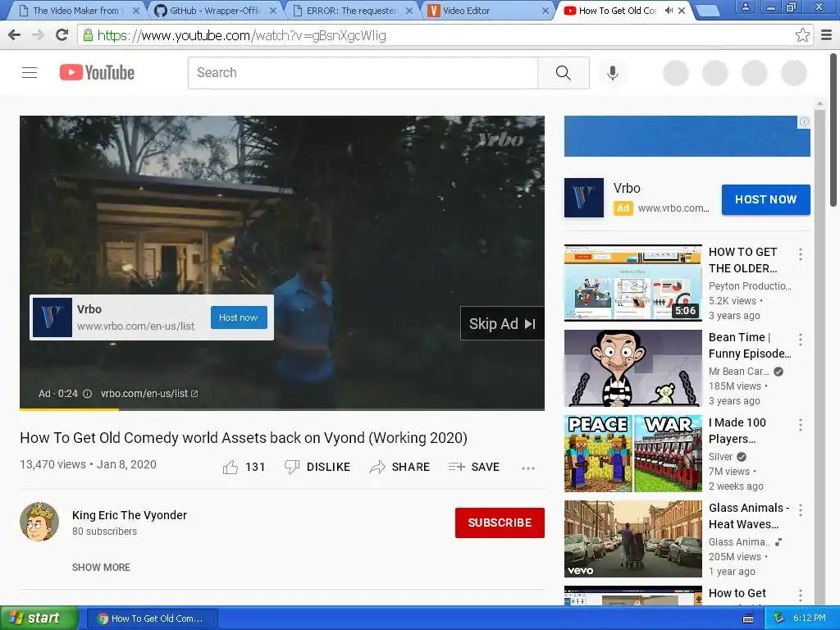Click the blue banner ad at top of sidebar
This screenshot has height=630, width=840.
[x=687, y=136]
